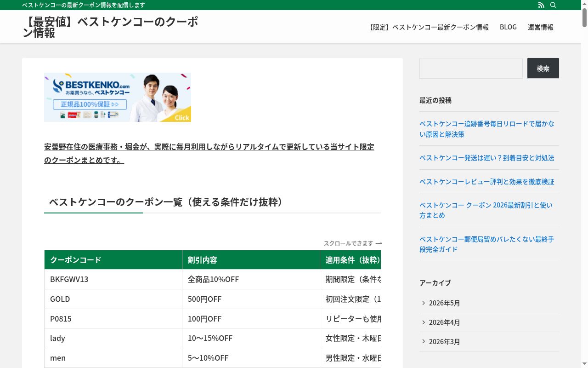Screen dimensions: 588x368
Task: Open post ベストケンコー郵便局留めバレたくない最終手段完全ガイド
Action: [487, 244]
